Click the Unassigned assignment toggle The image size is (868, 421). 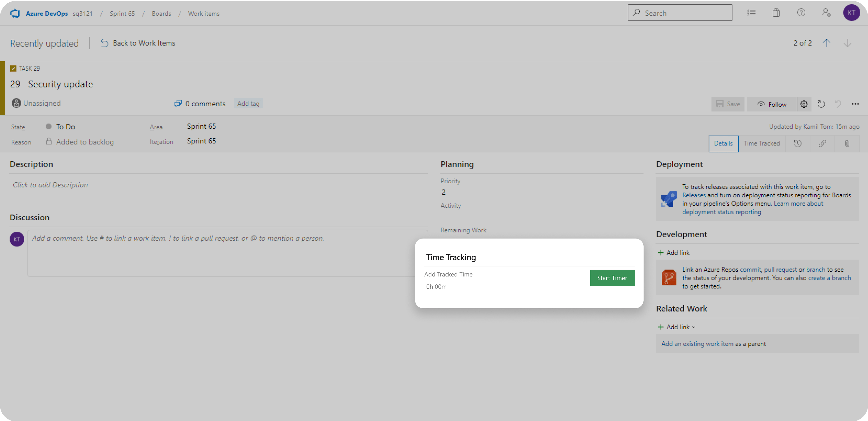tap(37, 103)
